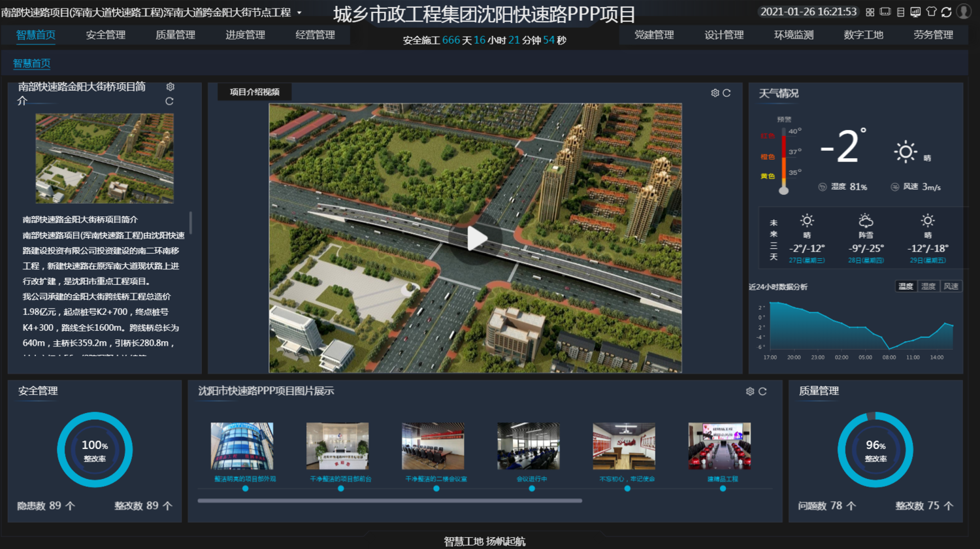Open thumbnail 建精品工程

click(719, 446)
